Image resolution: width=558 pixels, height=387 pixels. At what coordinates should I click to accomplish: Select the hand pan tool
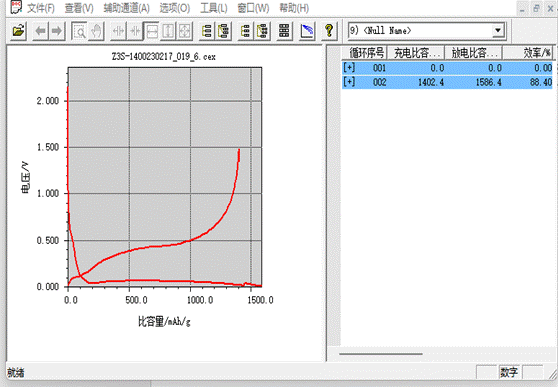[96, 31]
